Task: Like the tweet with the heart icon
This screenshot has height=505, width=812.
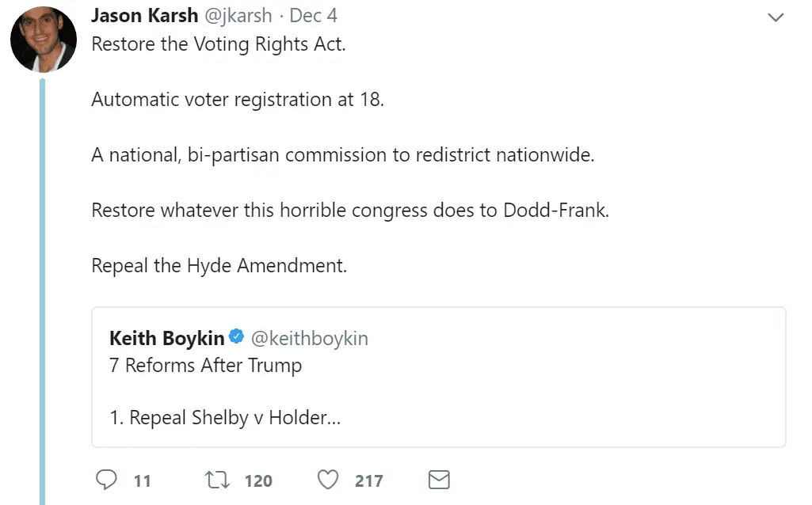Action: (x=327, y=480)
